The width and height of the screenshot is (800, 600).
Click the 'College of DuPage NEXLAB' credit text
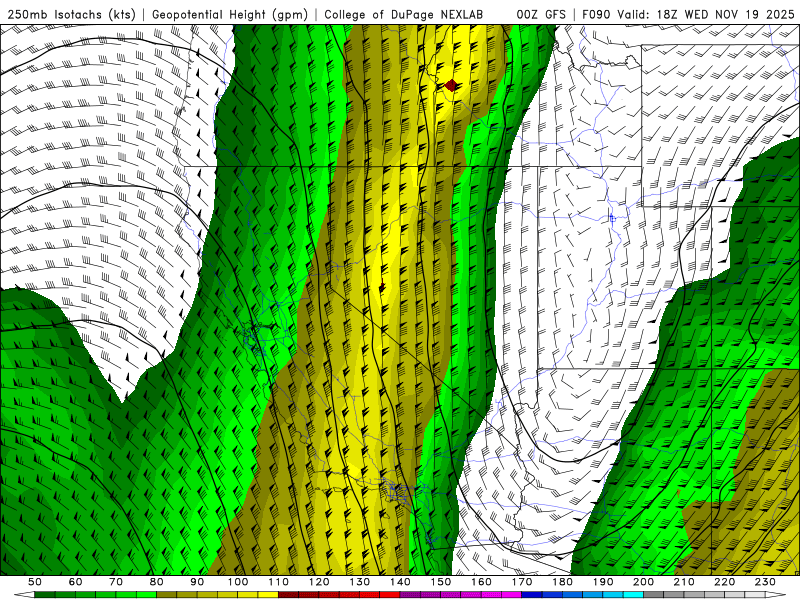click(x=404, y=14)
